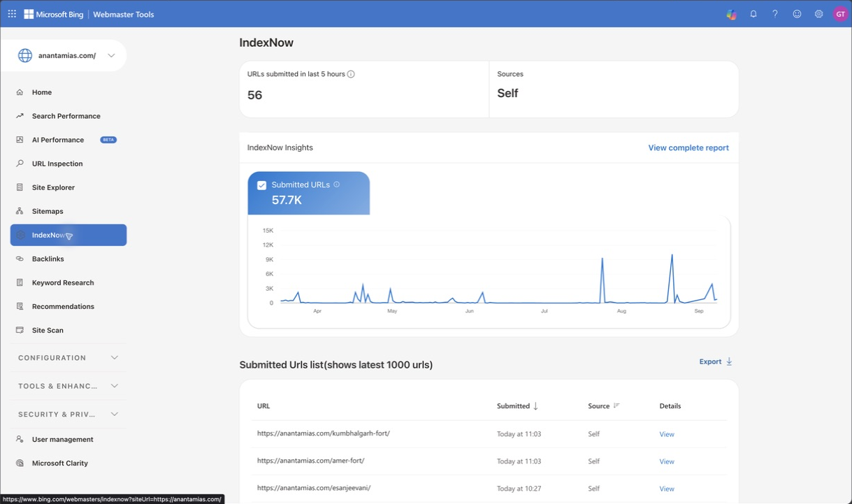Open Microsoft Clarity page
Image resolution: width=852 pixels, height=504 pixels.
[x=60, y=463]
